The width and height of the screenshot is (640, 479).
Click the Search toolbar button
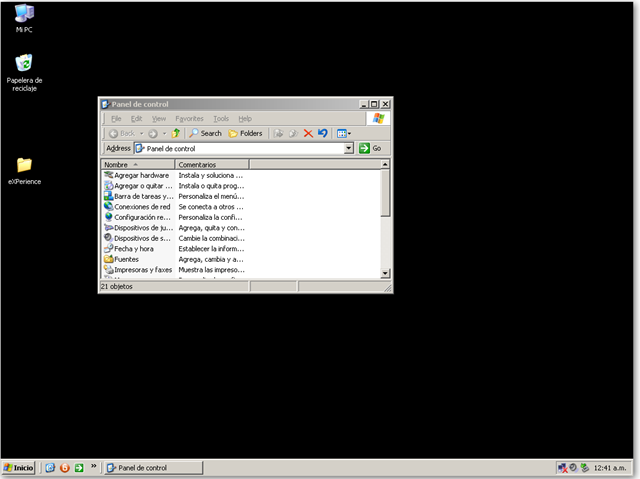click(205, 133)
